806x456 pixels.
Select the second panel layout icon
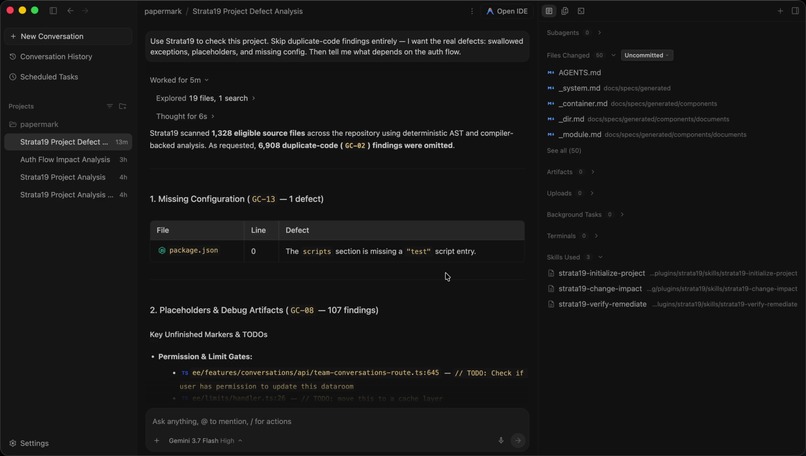pyautogui.click(x=565, y=11)
